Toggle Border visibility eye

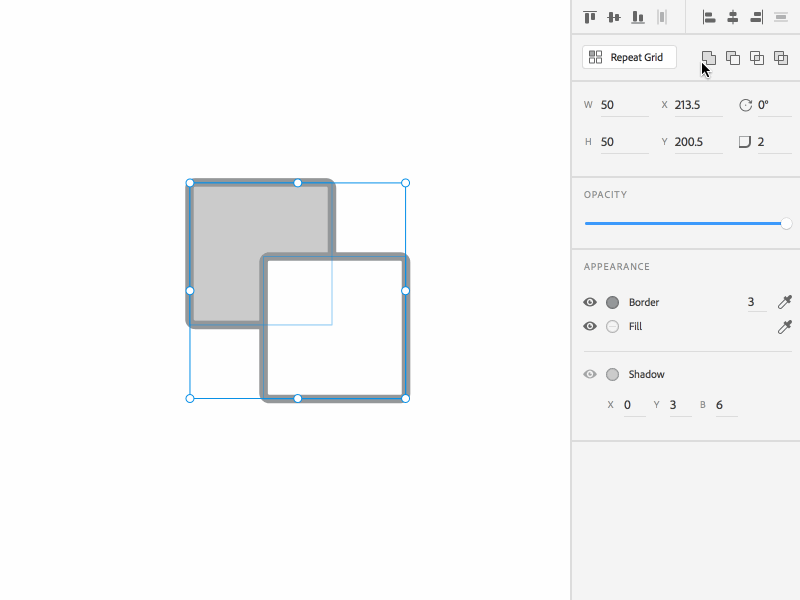590,302
